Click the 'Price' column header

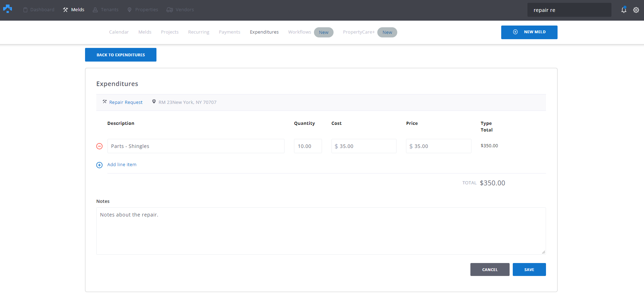(412, 123)
